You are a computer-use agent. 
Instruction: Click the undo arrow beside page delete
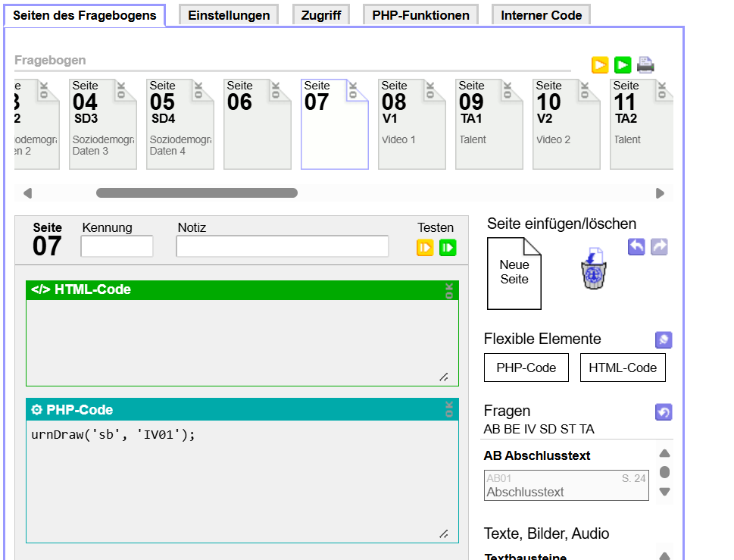(x=636, y=247)
